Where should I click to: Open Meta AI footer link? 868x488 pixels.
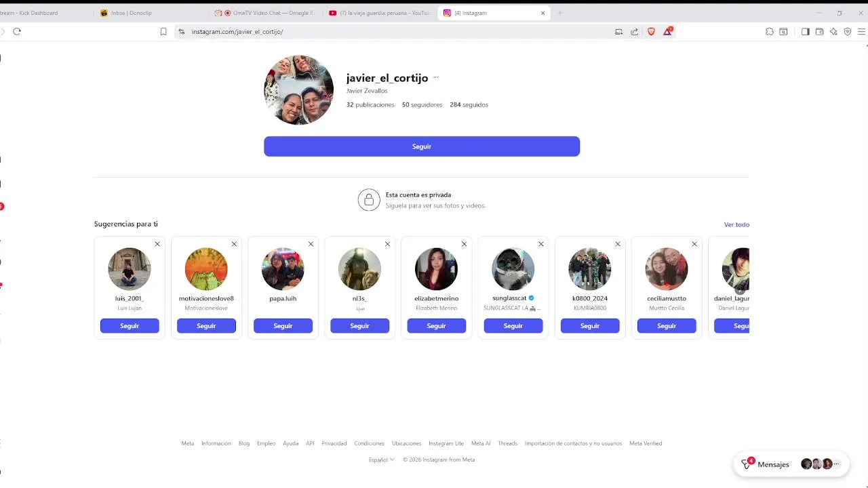(481, 443)
